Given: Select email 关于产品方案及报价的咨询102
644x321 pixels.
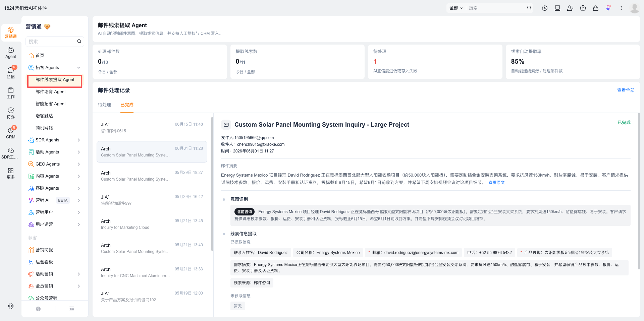Looking at the screenshot, I should 152,297.
